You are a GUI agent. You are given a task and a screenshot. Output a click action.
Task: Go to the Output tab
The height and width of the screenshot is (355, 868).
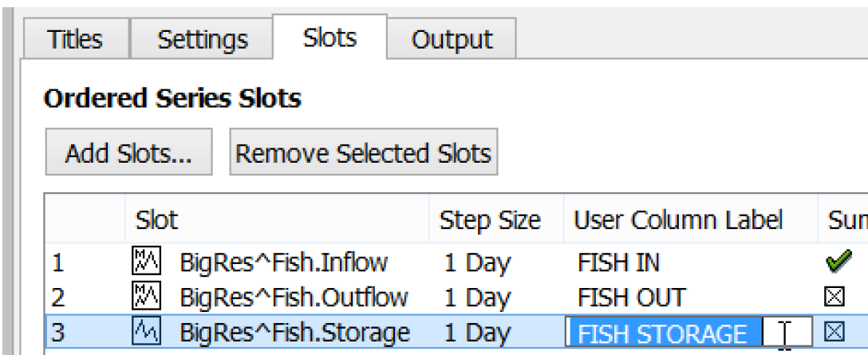pyautogui.click(x=452, y=39)
